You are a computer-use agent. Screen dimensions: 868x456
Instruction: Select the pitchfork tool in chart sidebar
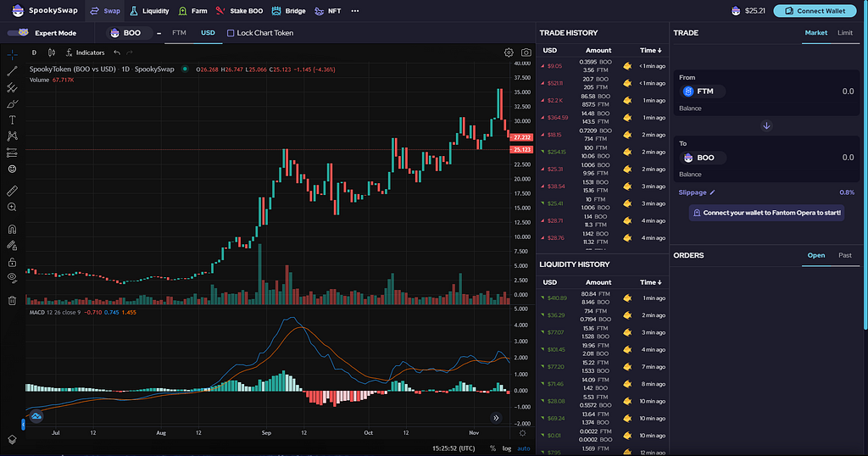[12, 87]
